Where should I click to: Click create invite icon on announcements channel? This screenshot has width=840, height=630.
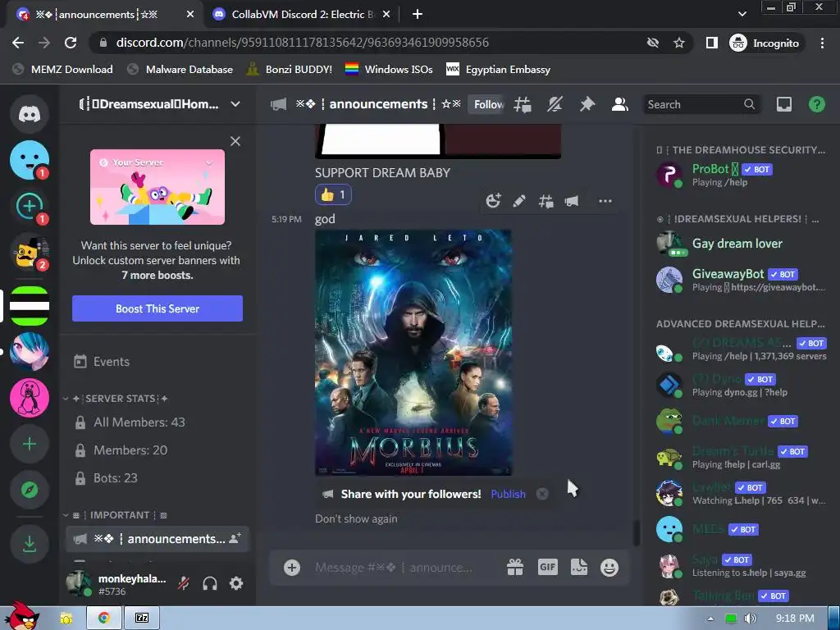pos(235,539)
